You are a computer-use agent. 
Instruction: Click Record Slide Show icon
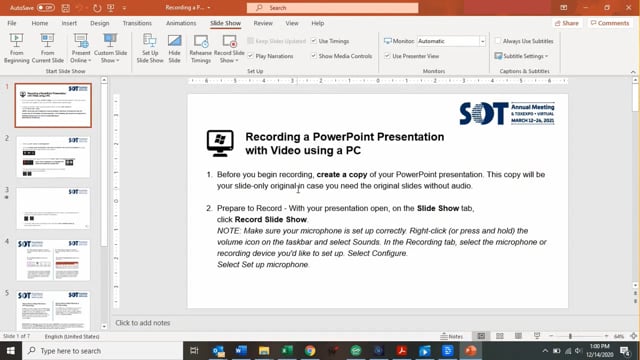[229, 42]
